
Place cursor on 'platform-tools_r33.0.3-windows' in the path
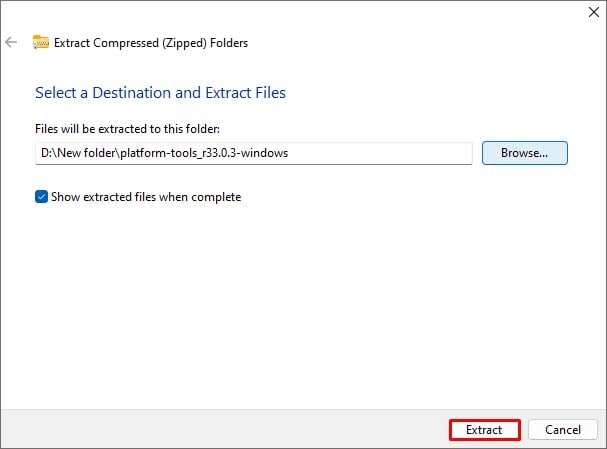point(204,153)
